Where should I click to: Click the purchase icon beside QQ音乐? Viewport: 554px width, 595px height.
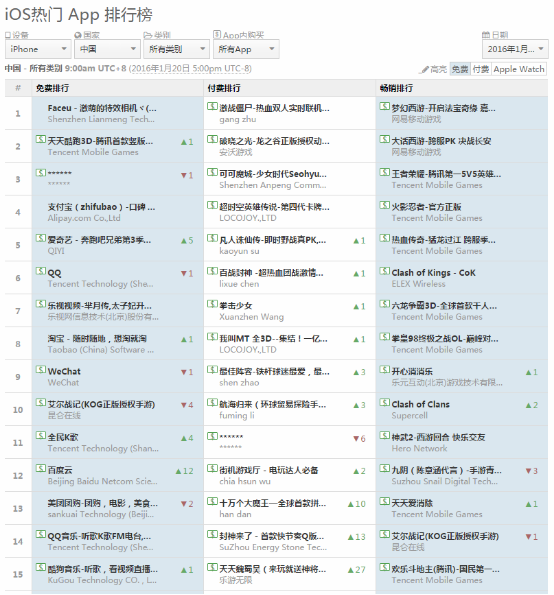point(41,534)
